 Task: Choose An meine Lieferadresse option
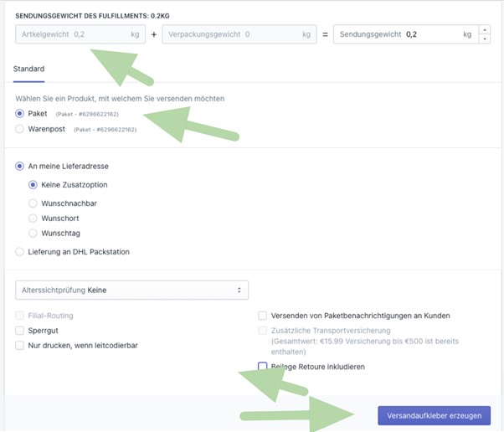click(19, 166)
